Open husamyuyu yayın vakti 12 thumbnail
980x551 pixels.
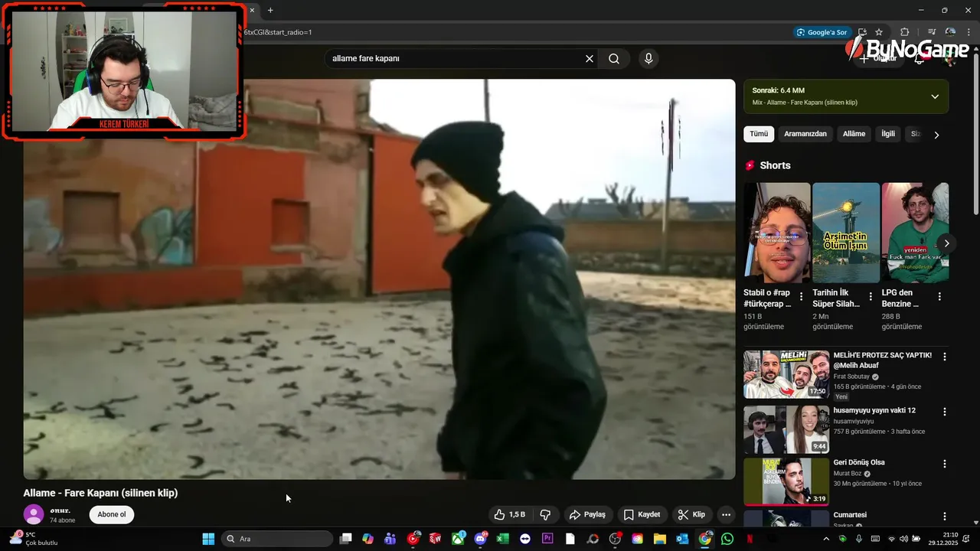pyautogui.click(x=786, y=430)
